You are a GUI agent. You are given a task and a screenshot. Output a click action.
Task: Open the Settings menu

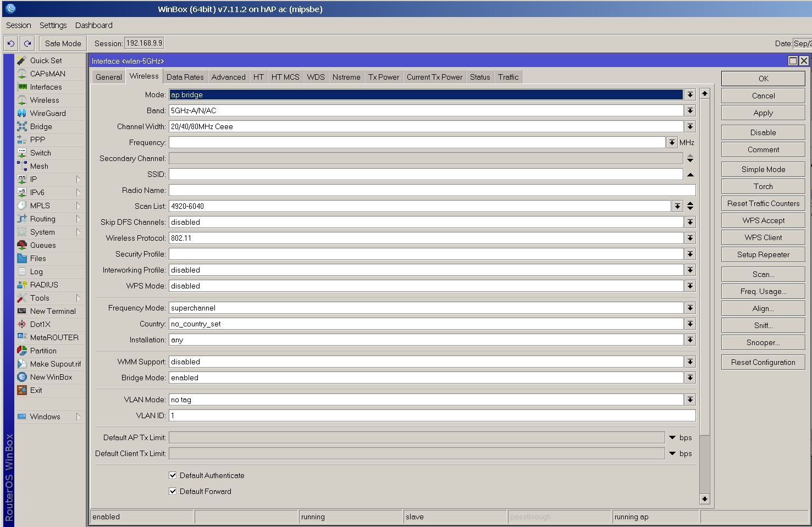(53, 25)
